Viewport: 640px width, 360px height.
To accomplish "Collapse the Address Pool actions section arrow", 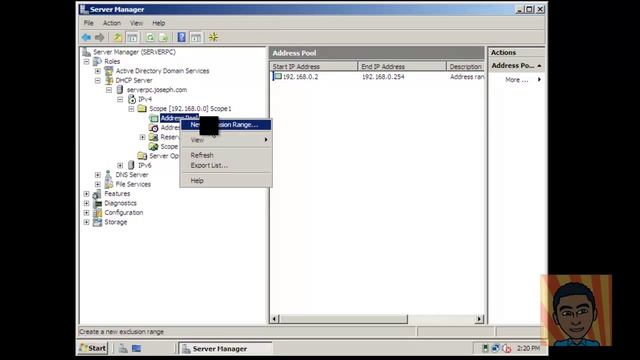I will tap(539, 66).
